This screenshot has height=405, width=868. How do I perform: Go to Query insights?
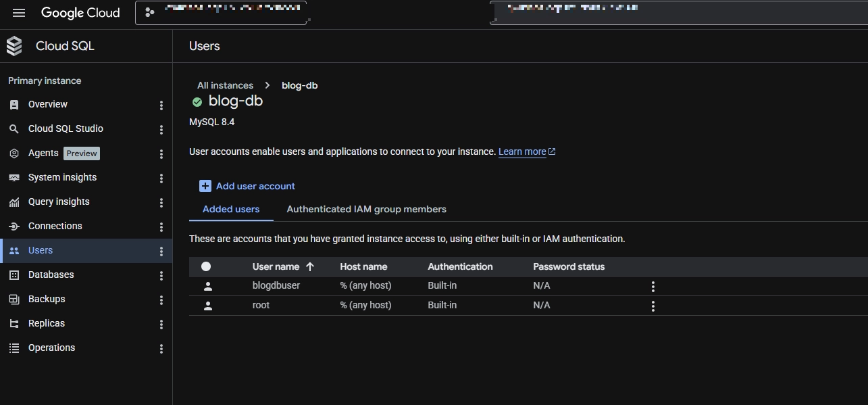point(59,201)
